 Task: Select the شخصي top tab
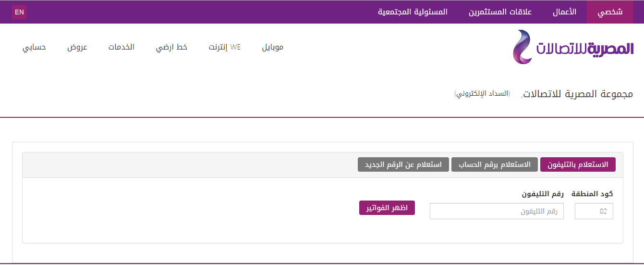610,12
